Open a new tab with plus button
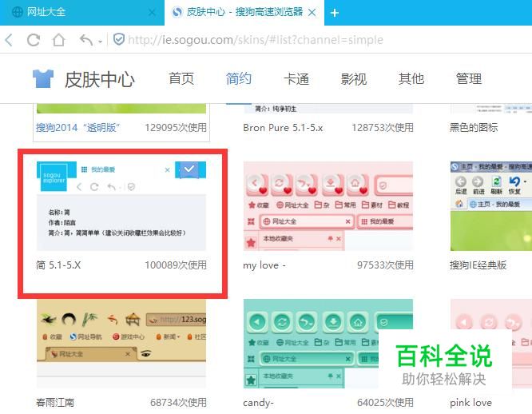This screenshot has width=532, height=414. tap(335, 13)
